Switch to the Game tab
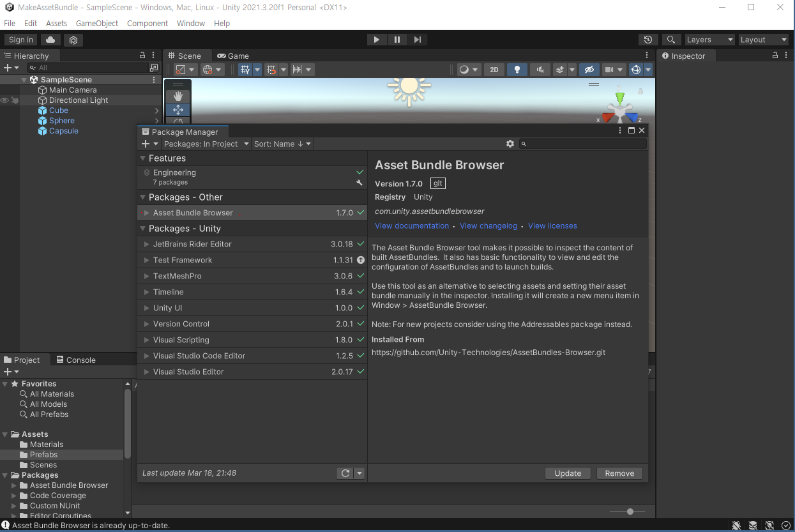This screenshot has height=532, width=795. 233,56
